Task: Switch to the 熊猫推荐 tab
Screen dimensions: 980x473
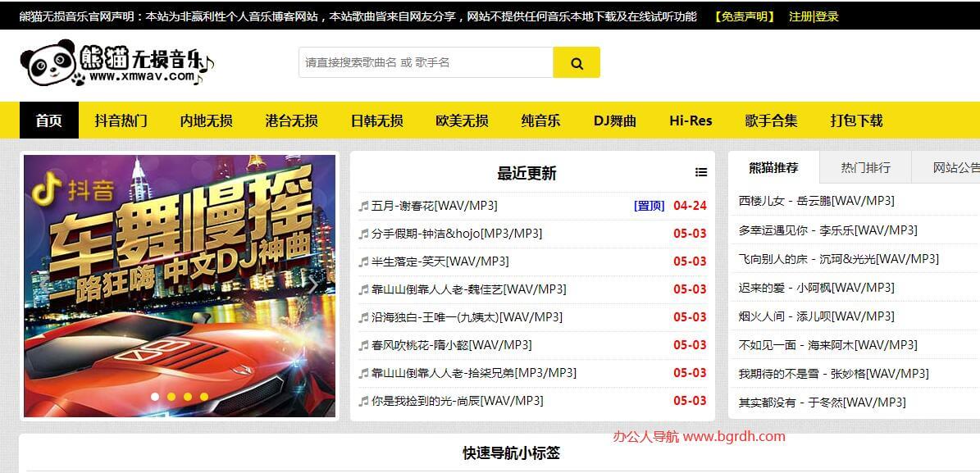Action: (773, 168)
